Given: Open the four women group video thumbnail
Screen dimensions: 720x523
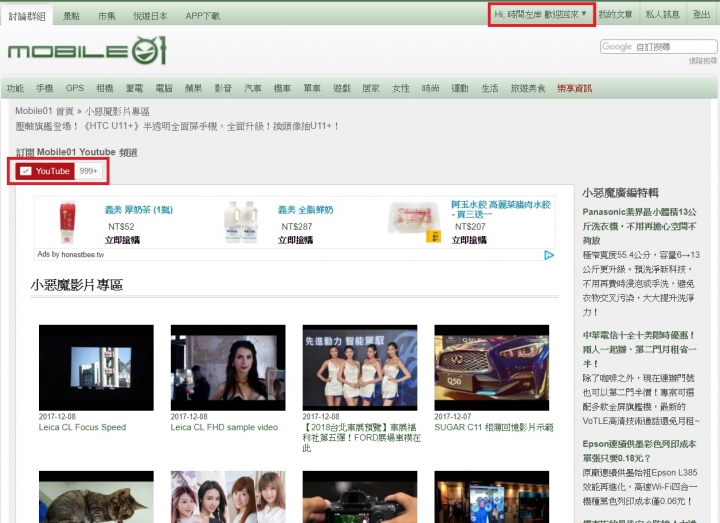Looking at the screenshot, I should point(228,497).
